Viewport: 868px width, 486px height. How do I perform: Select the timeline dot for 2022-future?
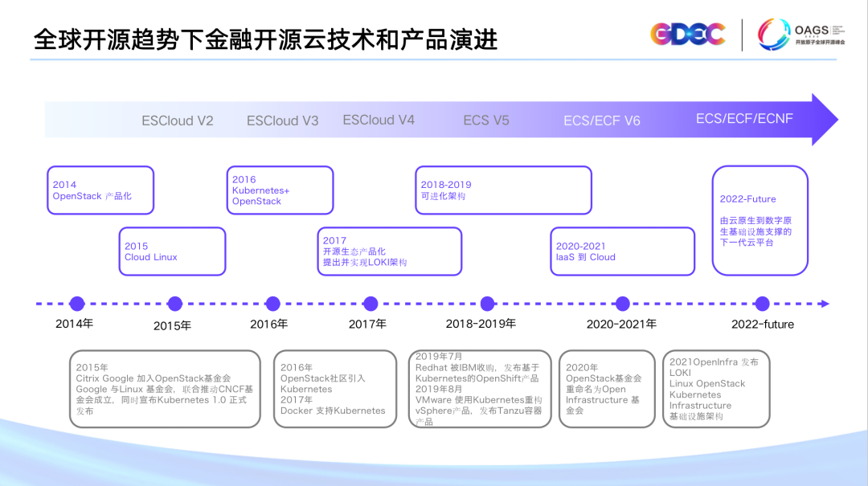click(x=762, y=304)
